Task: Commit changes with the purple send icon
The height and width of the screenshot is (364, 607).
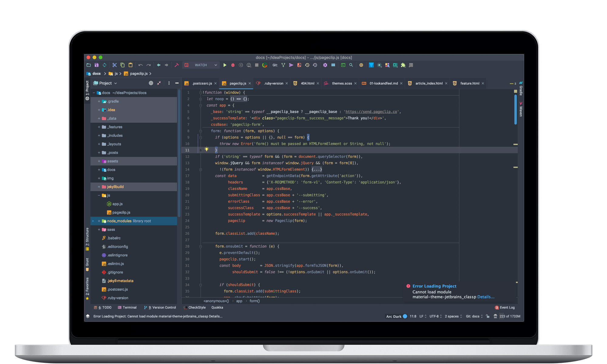Action: tap(291, 65)
